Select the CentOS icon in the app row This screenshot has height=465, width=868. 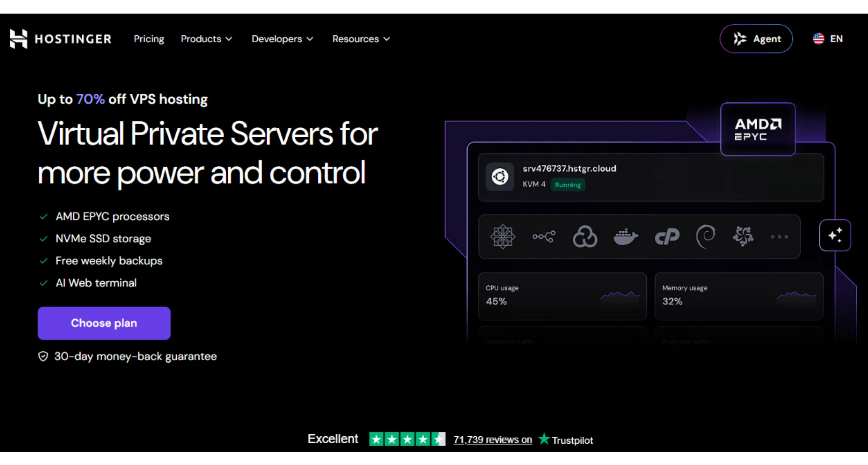click(x=503, y=236)
